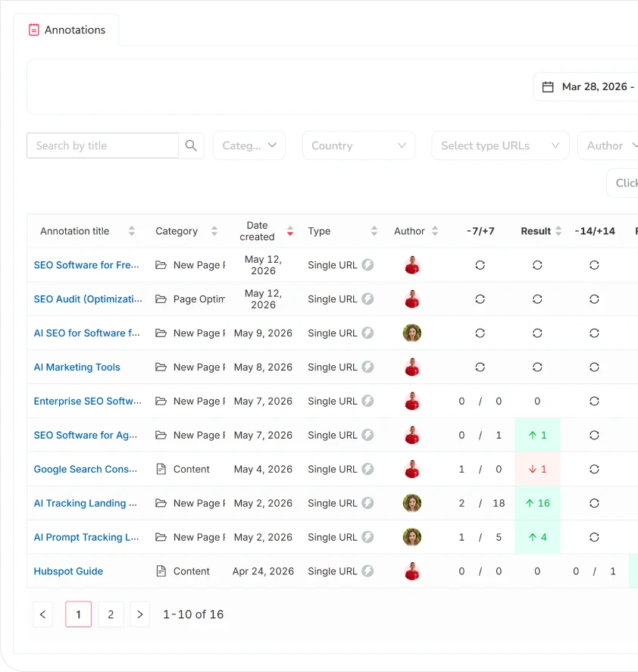
Task: Open the Category filter dropdown
Action: click(x=249, y=145)
